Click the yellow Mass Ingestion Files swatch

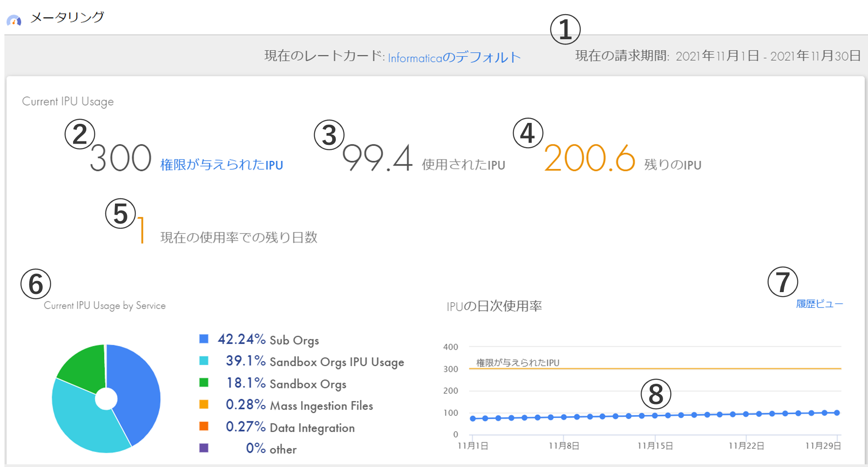[204, 404]
